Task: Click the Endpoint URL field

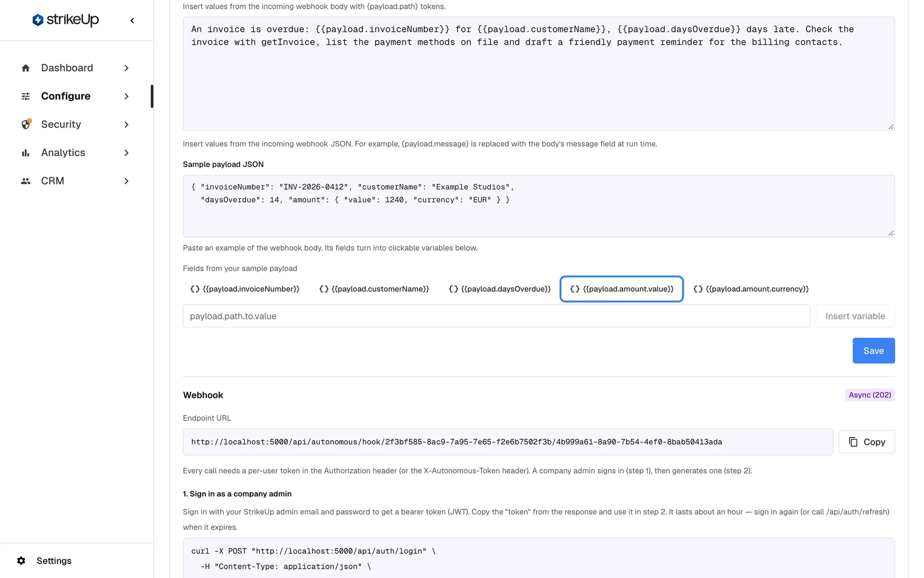Action: (x=508, y=442)
